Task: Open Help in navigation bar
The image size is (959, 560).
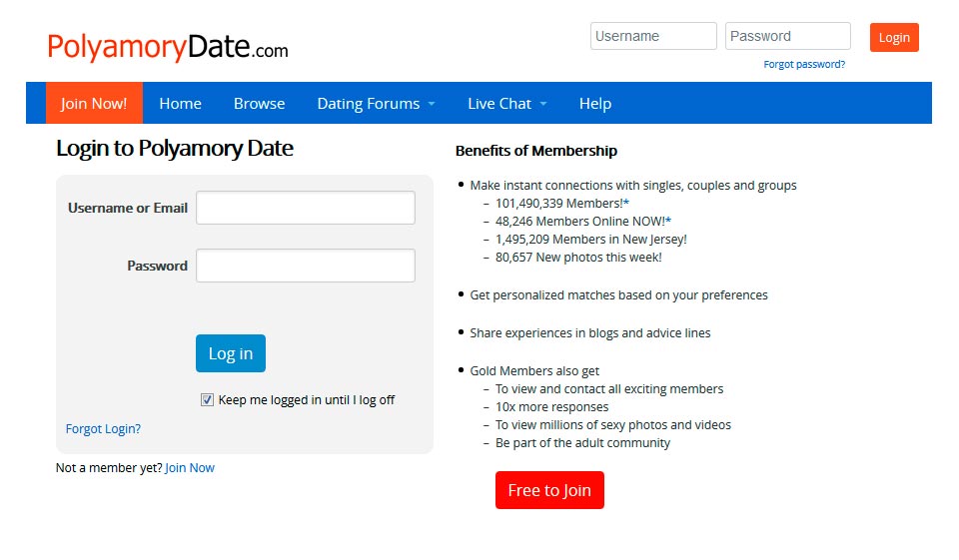Action: coord(595,104)
